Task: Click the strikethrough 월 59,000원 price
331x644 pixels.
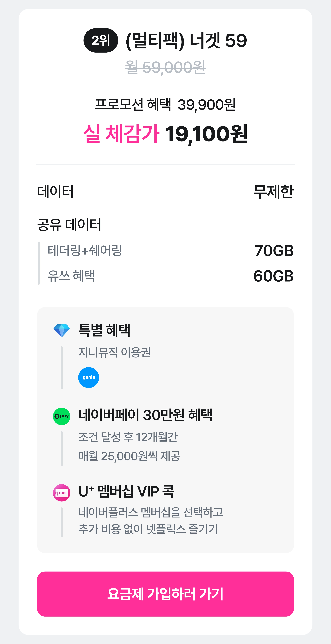Action: pyautogui.click(x=165, y=67)
